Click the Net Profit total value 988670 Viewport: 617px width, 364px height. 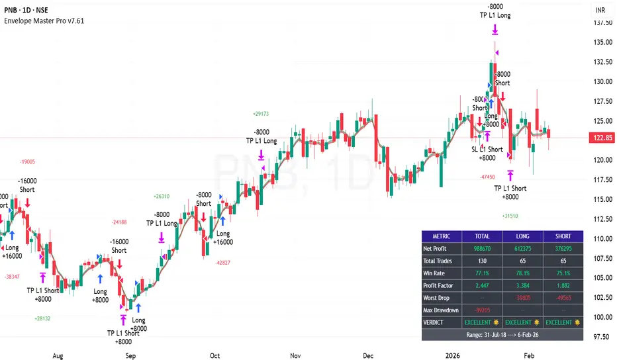pyautogui.click(x=482, y=249)
